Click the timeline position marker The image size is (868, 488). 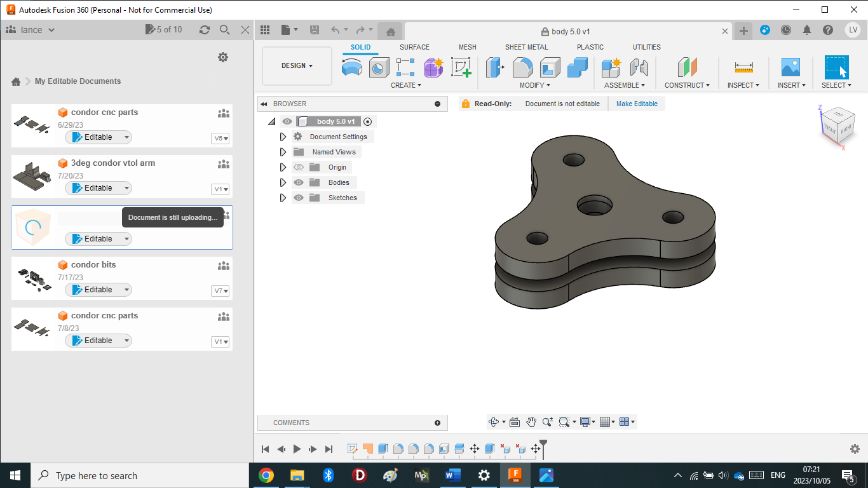543,448
